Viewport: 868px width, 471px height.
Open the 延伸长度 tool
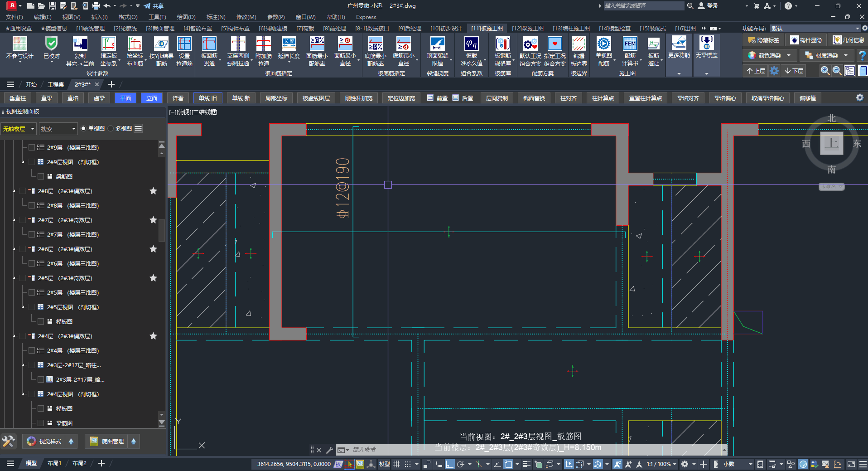pyautogui.click(x=289, y=44)
